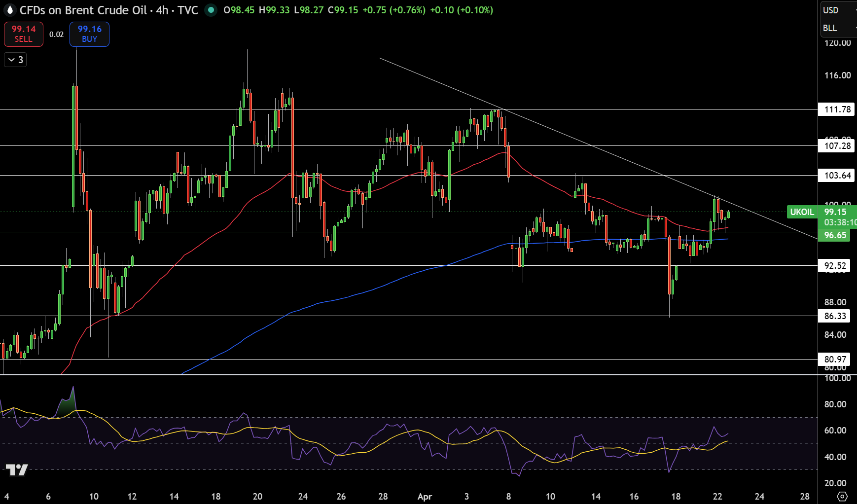
Task: Select the 111.78 horizontal line label
Action: tap(836, 109)
